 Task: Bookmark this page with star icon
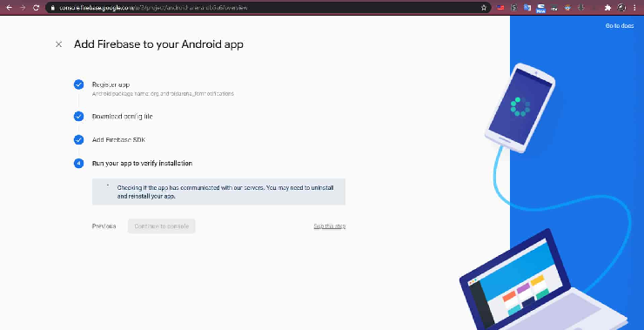pos(484,7)
